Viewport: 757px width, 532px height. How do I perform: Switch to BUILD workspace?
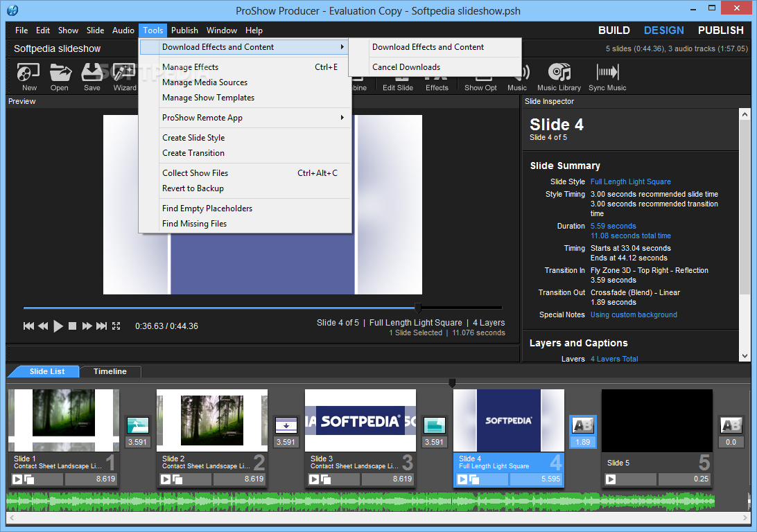[x=614, y=30]
